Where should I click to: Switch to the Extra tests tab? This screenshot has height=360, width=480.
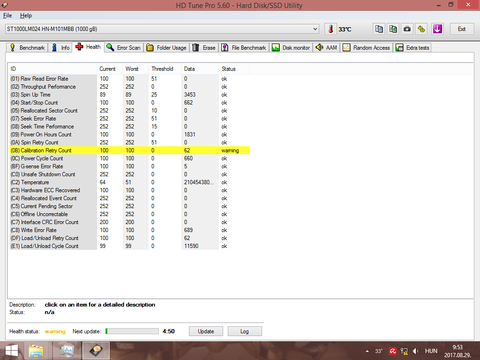[x=413, y=48]
